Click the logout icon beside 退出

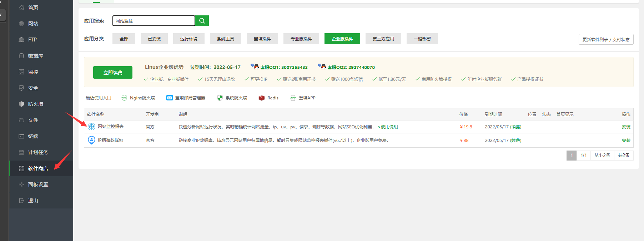point(21,201)
